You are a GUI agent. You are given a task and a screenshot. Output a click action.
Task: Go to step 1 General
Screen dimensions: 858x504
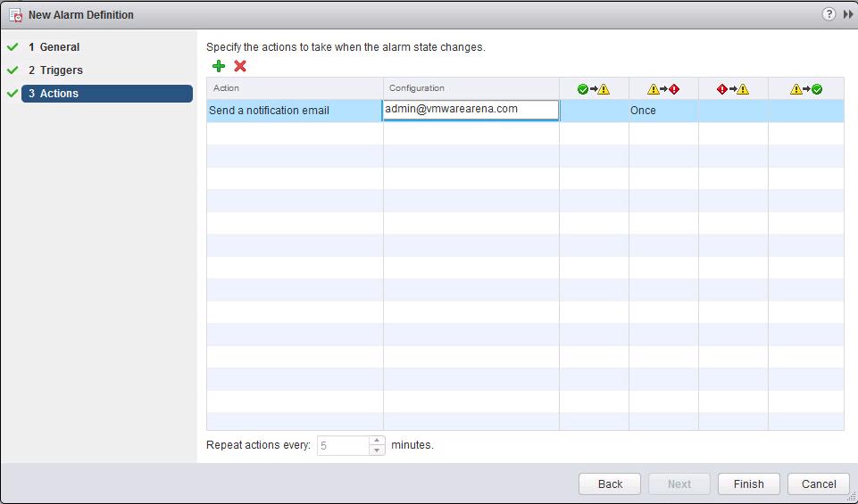54,47
